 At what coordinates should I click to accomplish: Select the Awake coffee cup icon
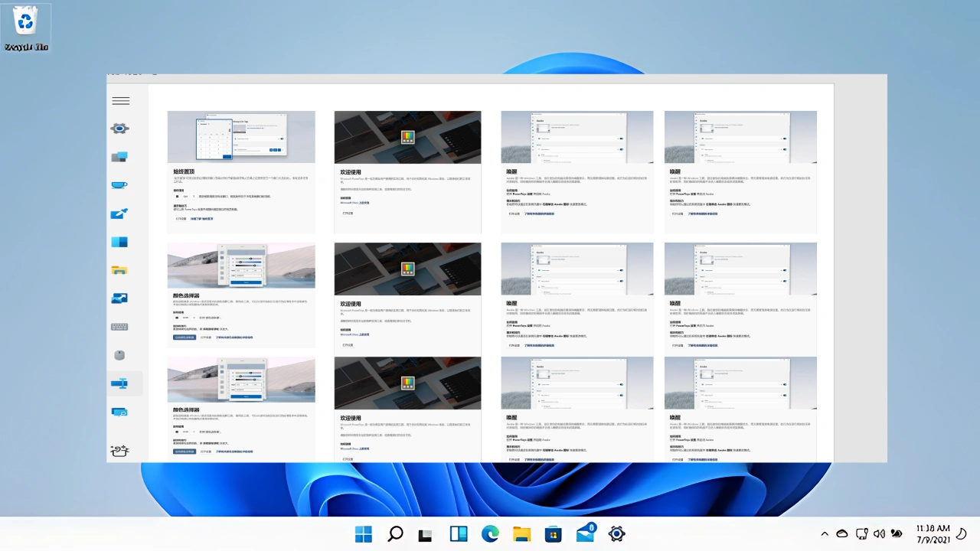(119, 185)
